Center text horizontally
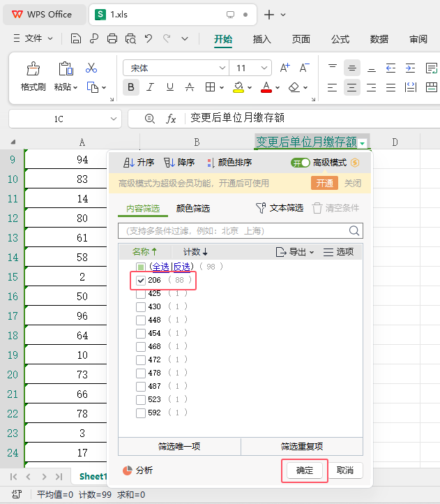Screen dimensions: 440x504 click(x=351, y=87)
